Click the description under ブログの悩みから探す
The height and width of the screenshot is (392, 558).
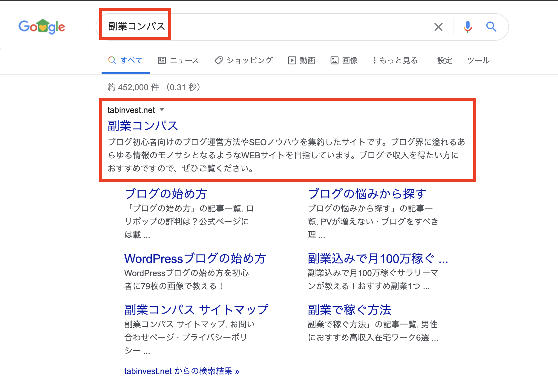373,221
